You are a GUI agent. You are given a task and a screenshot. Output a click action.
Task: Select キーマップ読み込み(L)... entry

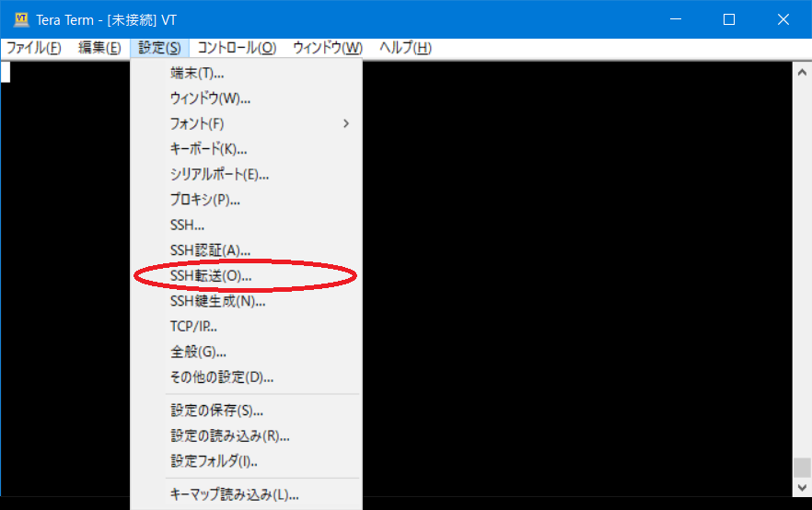click(x=246, y=495)
